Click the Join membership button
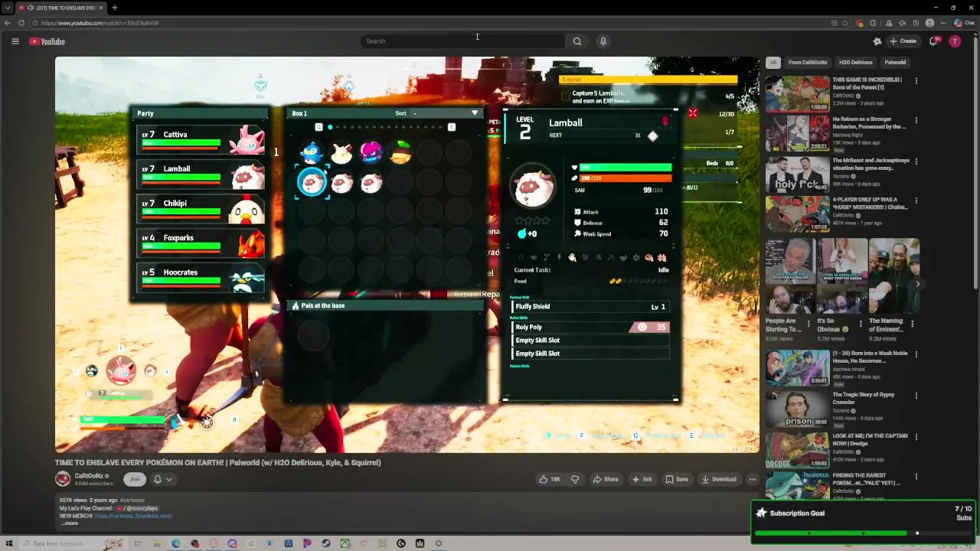 (135, 479)
